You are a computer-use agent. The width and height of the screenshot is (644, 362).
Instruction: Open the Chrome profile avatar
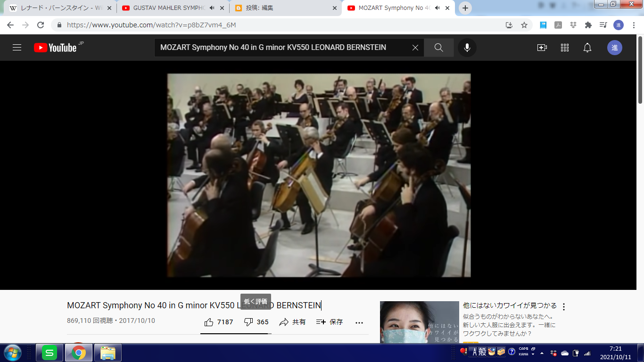[618, 25]
